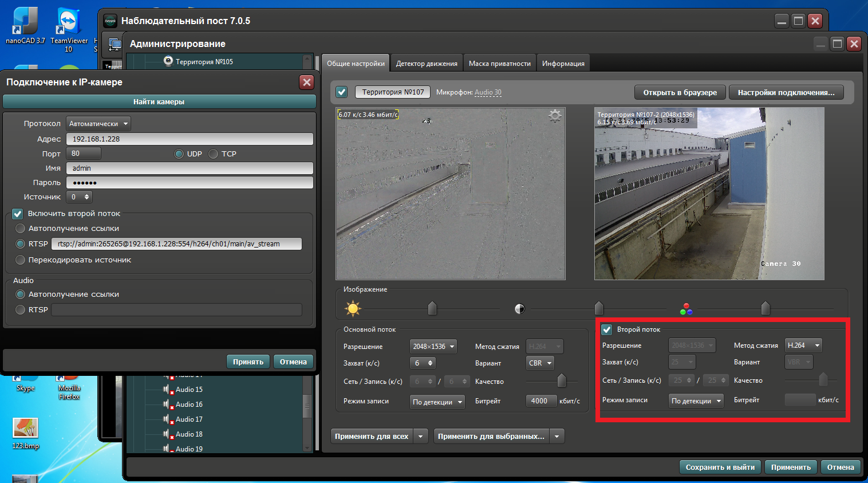The height and width of the screenshot is (483, 868).
Task: Switch to the Детектор движения tab
Action: click(427, 64)
